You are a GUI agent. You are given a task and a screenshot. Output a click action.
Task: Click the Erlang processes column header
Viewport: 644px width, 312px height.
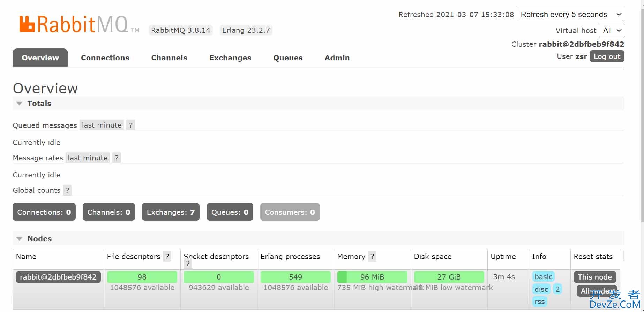tap(290, 257)
